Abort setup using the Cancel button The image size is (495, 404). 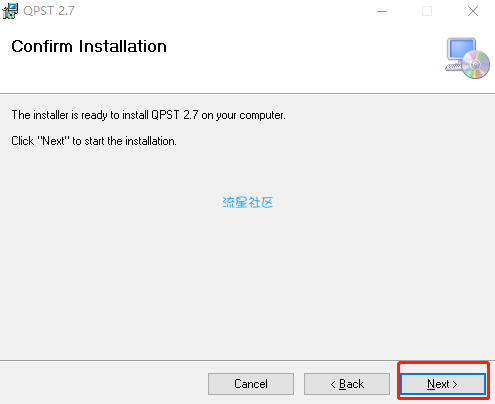coord(251,384)
